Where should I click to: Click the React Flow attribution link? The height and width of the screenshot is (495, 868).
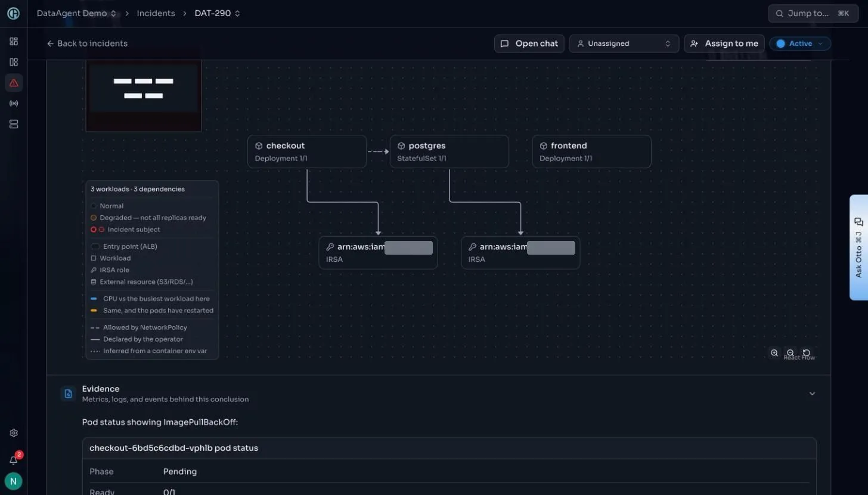[x=799, y=358]
